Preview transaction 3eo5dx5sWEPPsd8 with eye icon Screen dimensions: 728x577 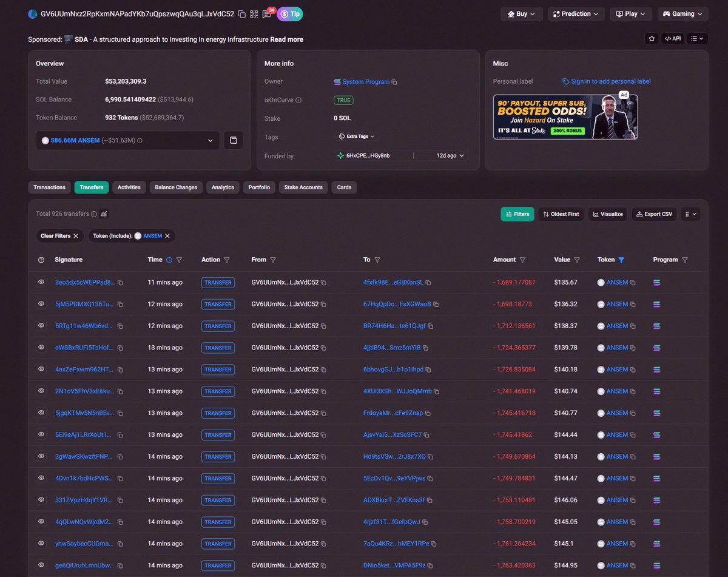point(41,282)
